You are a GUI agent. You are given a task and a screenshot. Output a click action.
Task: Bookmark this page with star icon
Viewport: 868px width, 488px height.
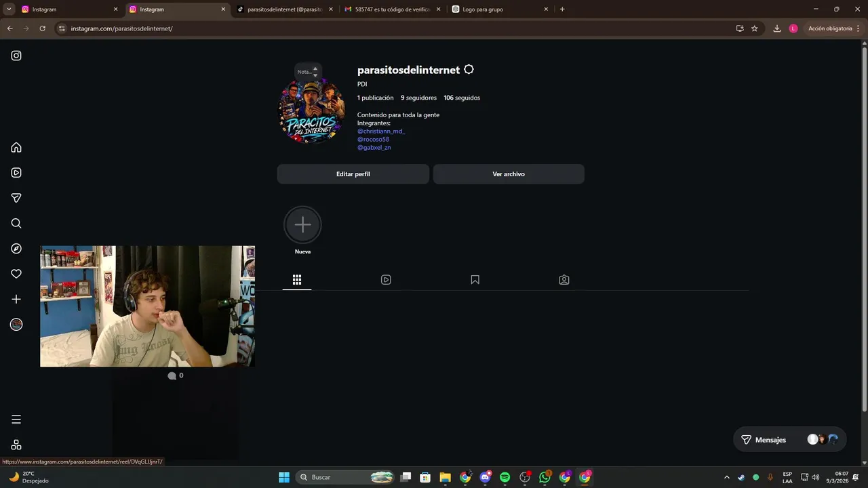click(x=754, y=28)
